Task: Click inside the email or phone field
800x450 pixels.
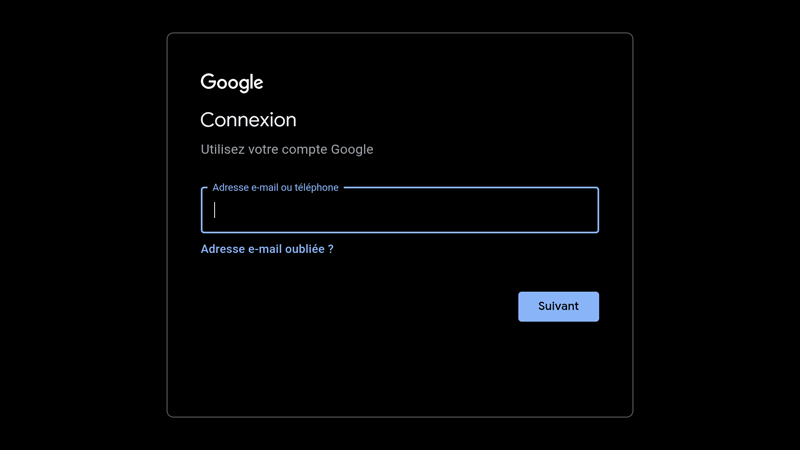Action: click(x=400, y=210)
